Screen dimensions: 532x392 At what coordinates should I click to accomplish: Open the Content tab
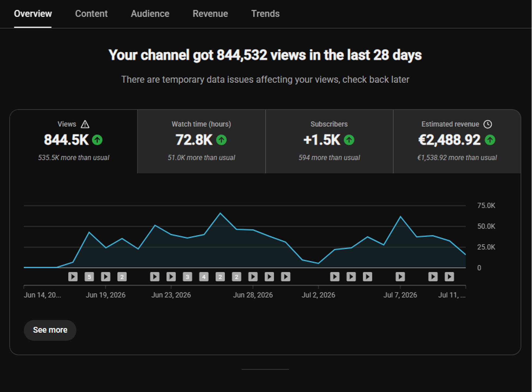pyautogui.click(x=91, y=14)
